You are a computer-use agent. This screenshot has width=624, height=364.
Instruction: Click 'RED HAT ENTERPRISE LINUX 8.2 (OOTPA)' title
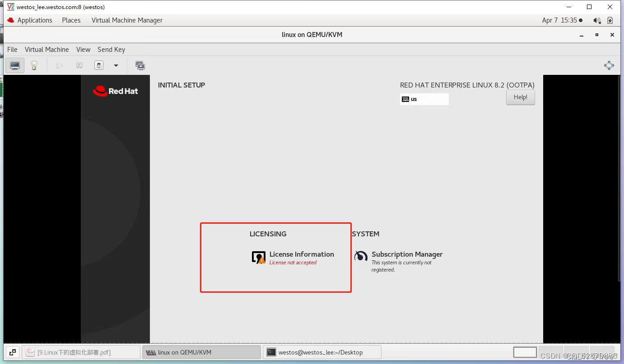pyautogui.click(x=467, y=85)
